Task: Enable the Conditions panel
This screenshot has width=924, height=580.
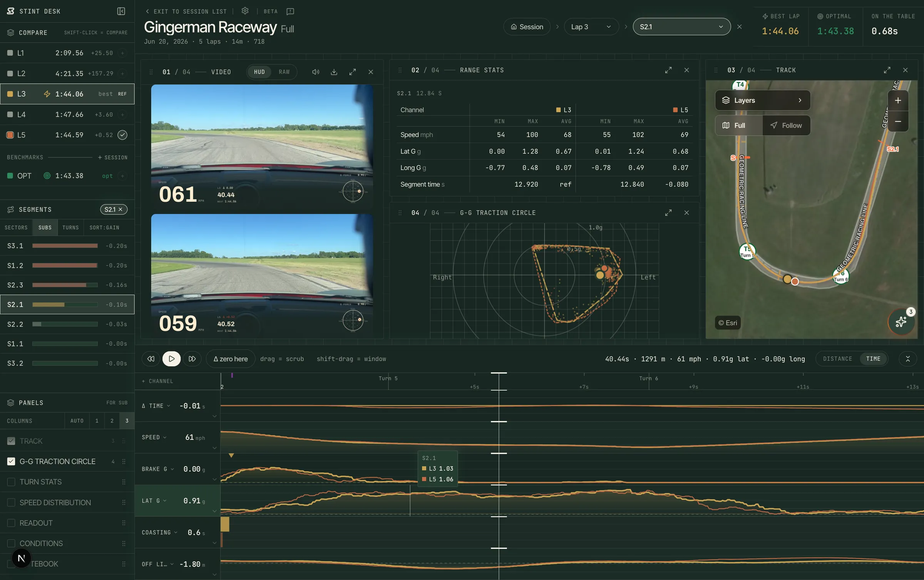Action: pyautogui.click(x=11, y=543)
